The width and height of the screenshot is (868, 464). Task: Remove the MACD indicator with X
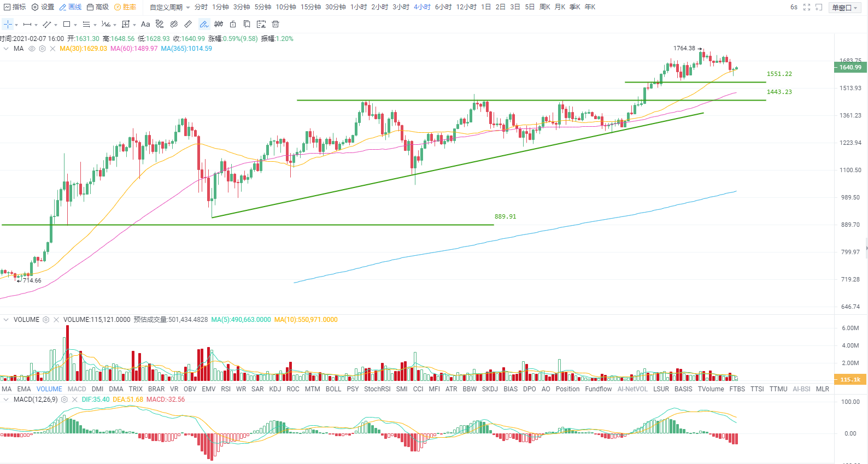coord(75,400)
